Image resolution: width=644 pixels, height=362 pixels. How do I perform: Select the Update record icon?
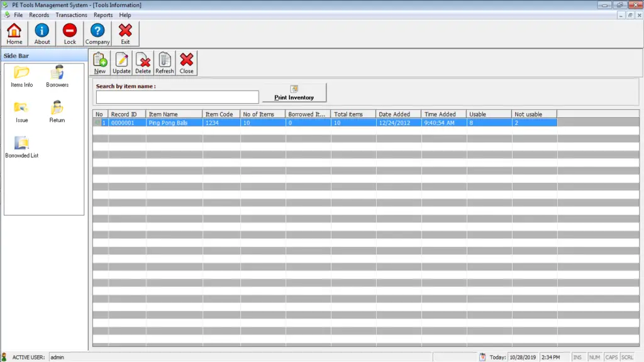pyautogui.click(x=121, y=61)
